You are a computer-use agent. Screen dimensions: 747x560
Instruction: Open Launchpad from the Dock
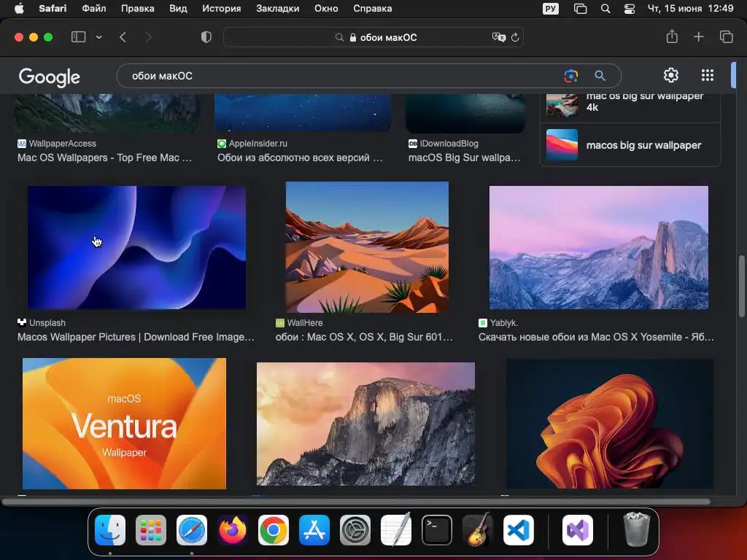pos(151,530)
